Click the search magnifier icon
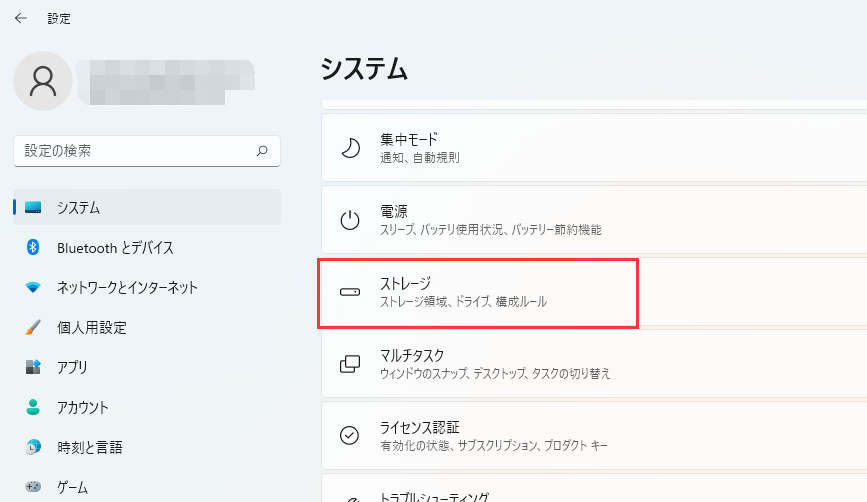 coord(262,150)
